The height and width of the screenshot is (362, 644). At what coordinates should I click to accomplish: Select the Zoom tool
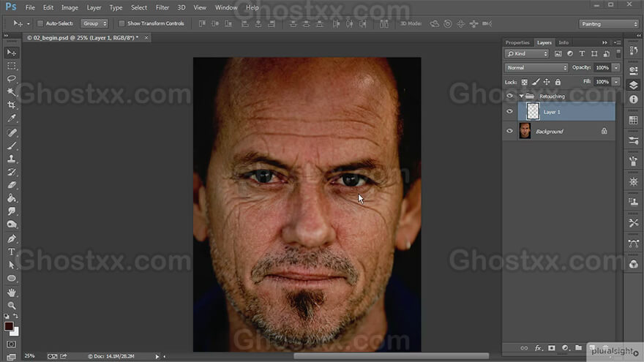coord(12,306)
